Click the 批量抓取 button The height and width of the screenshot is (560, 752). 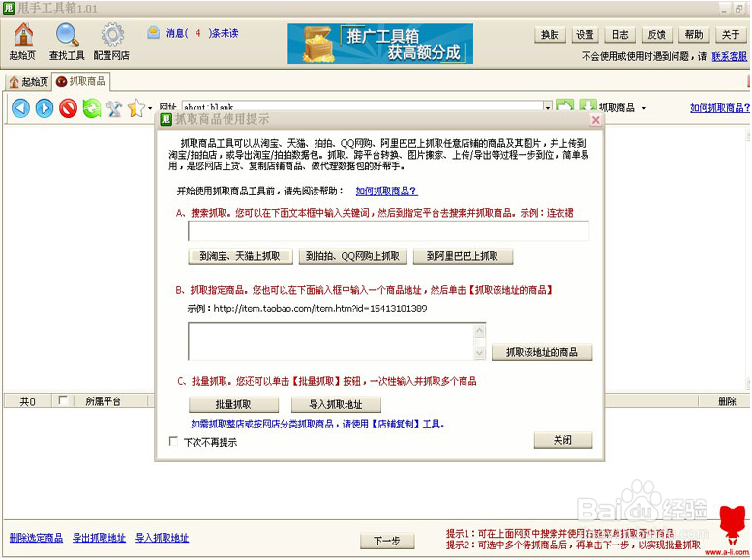pyautogui.click(x=233, y=404)
